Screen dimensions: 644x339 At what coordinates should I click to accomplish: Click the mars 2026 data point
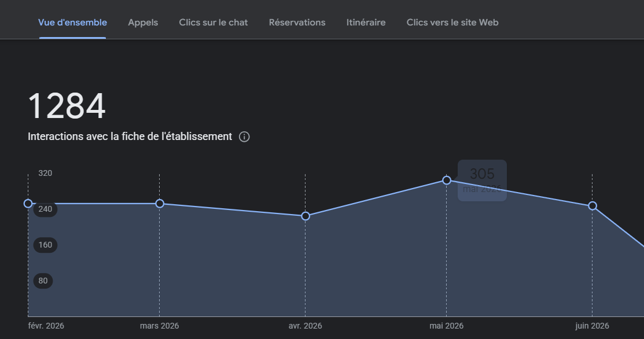[160, 204]
